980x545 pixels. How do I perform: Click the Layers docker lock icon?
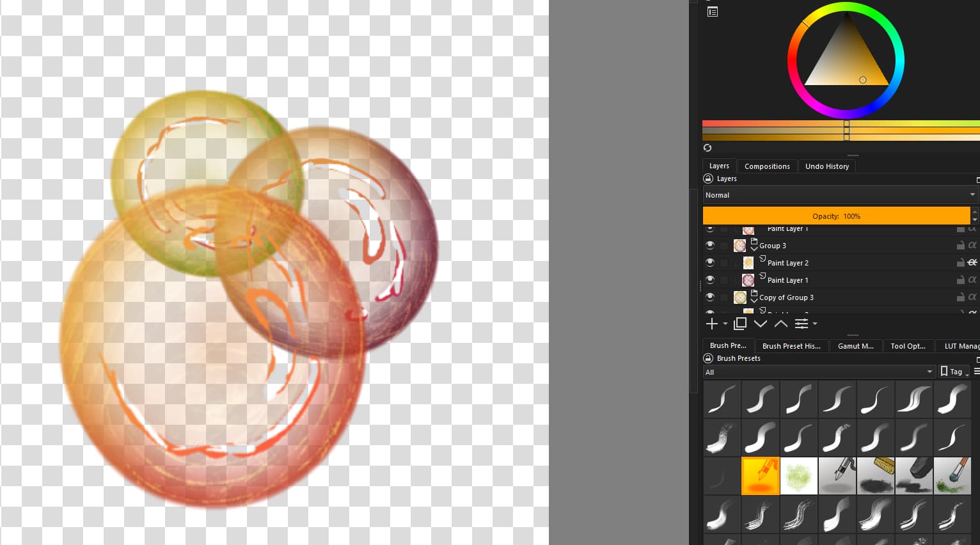point(708,179)
